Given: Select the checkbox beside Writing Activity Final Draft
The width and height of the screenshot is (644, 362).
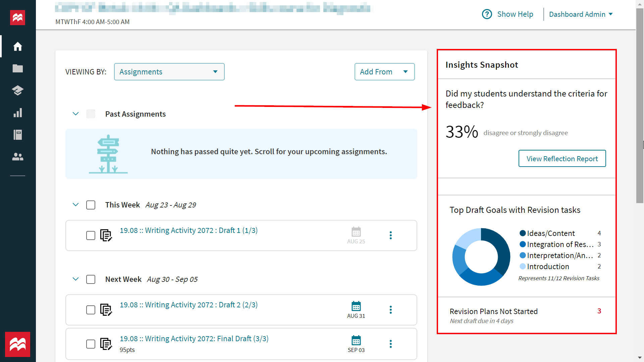Looking at the screenshot, I should click(x=91, y=344).
